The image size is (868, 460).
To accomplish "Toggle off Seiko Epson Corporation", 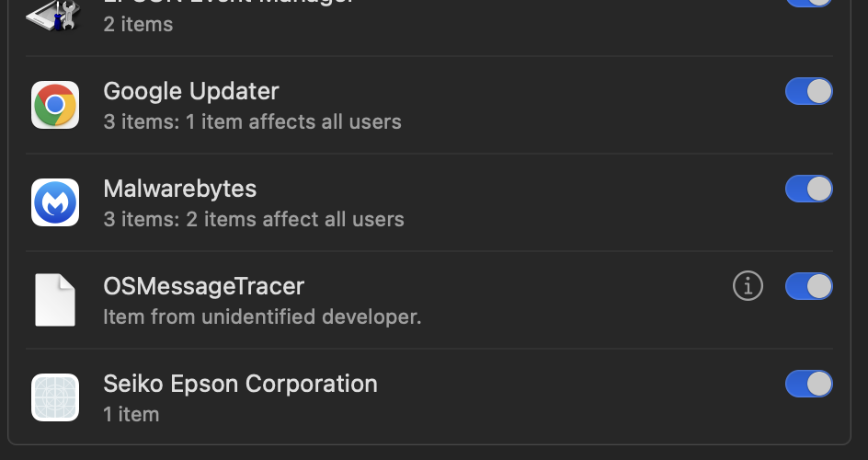I will pos(808,384).
